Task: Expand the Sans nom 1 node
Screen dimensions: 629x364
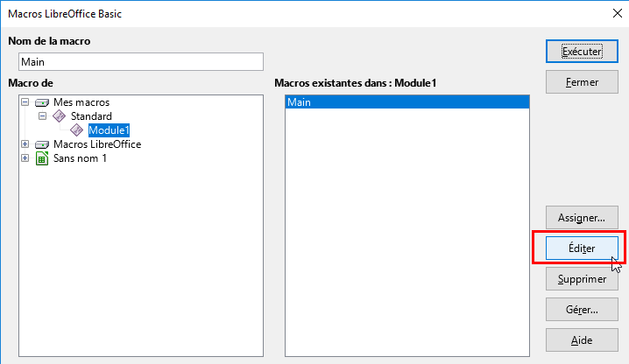Action: [x=25, y=158]
